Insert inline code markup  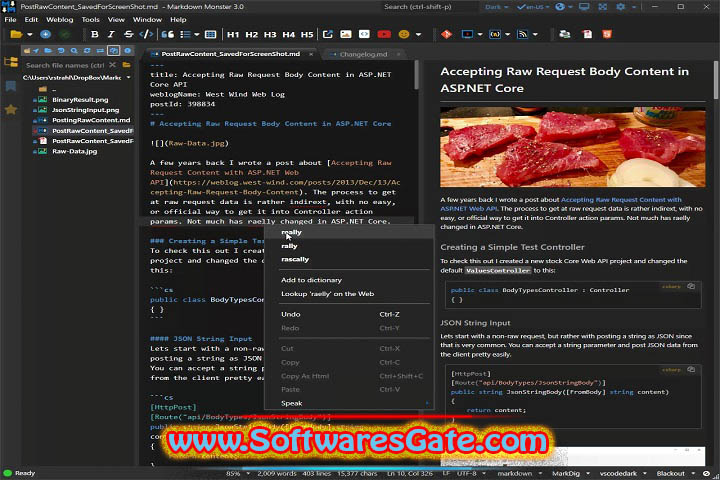click(x=146, y=34)
